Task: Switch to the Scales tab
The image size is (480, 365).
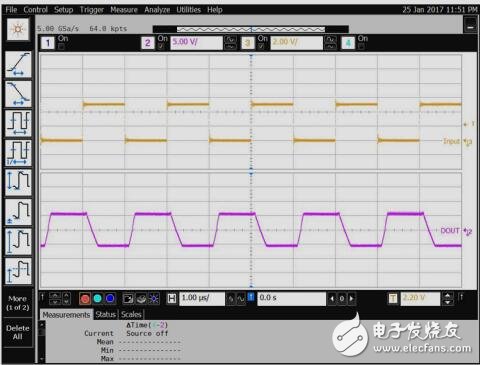Action: pyautogui.click(x=131, y=315)
